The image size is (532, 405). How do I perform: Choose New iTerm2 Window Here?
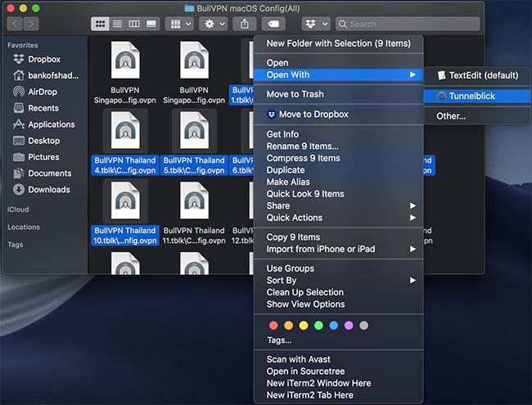[x=338, y=383]
